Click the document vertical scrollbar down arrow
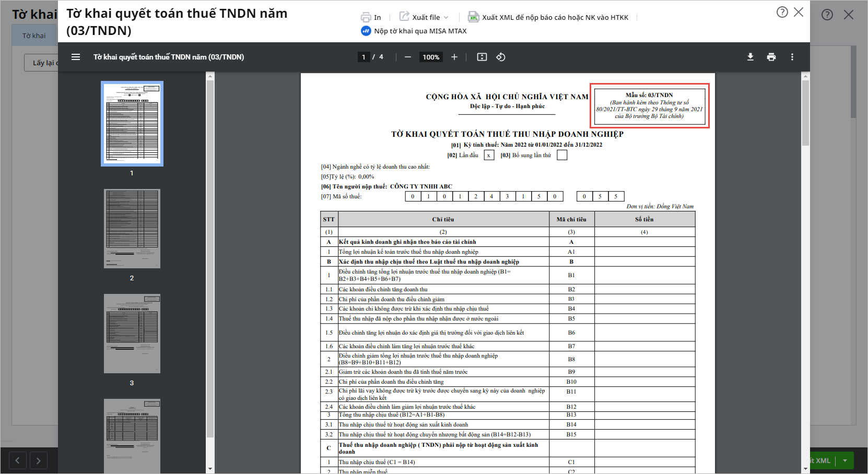Screen dimensions: 868x474 (805, 469)
